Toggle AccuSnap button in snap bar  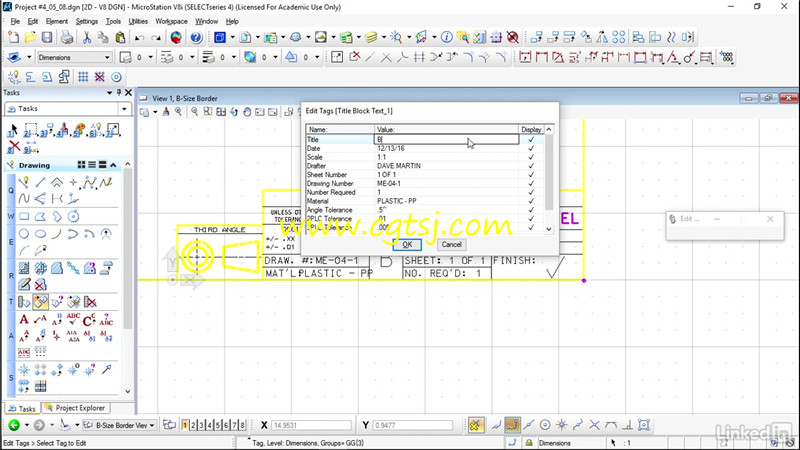point(476,424)
